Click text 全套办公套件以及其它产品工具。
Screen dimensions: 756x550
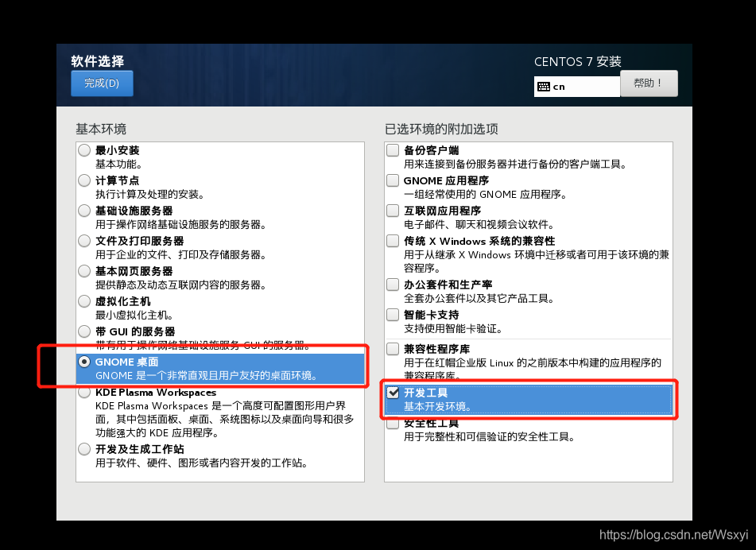point(479,298)
